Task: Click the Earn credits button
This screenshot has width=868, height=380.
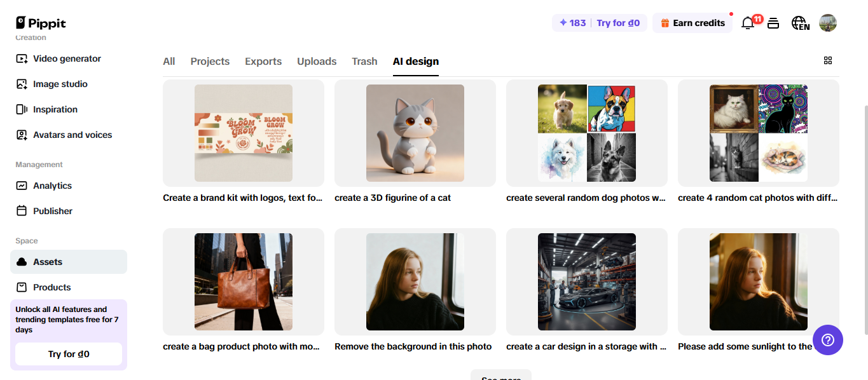Action: (x=692, y=23)
